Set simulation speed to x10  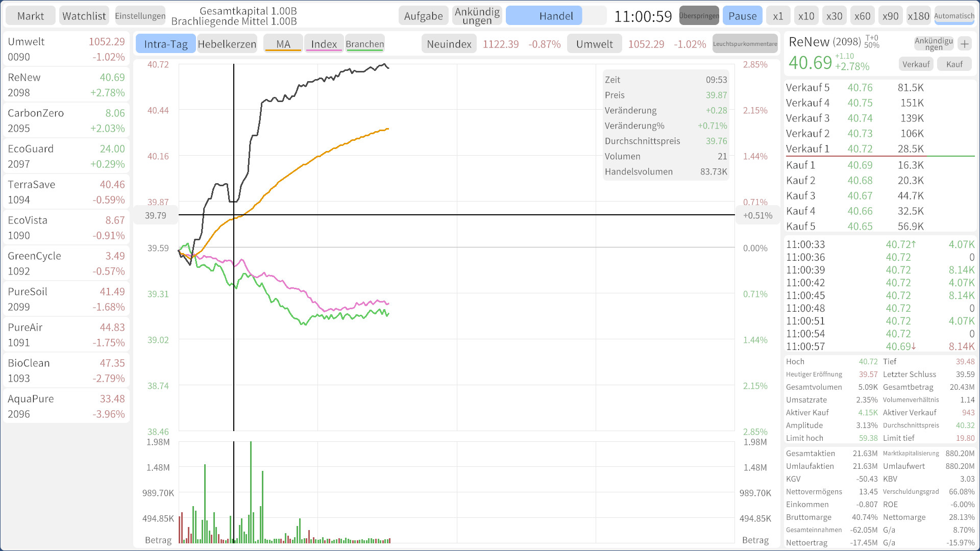806,16
